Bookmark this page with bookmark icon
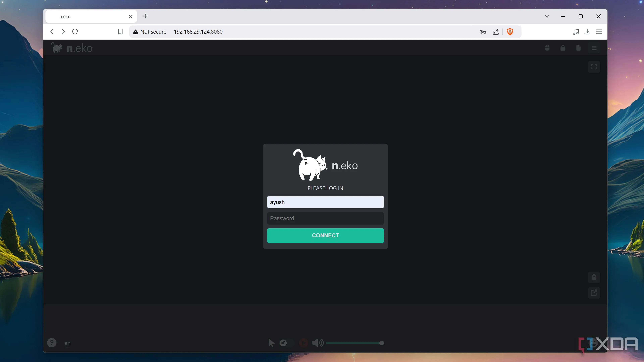Image resolution: width=644 pixels, height=362 pixels. [120, 32]
